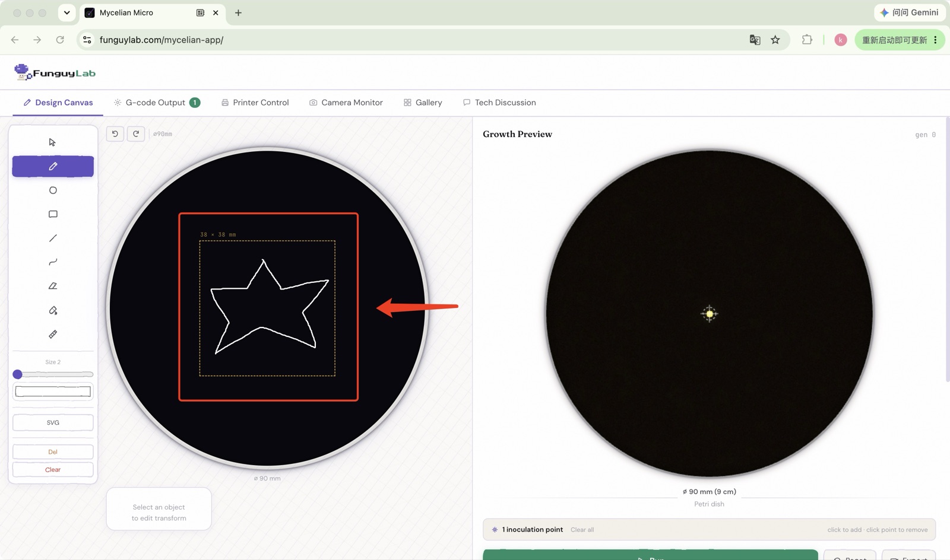Select the curve path tool
The image size is (950, 560).
53,262
